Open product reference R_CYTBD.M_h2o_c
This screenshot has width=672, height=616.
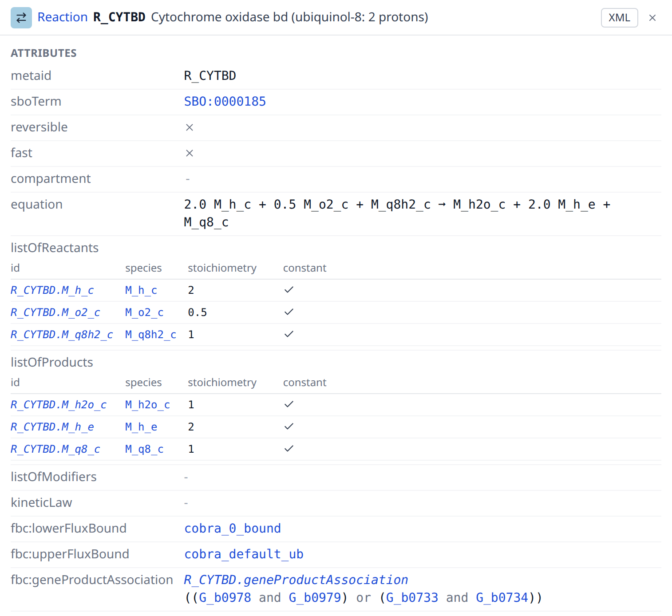coord(59,405)
